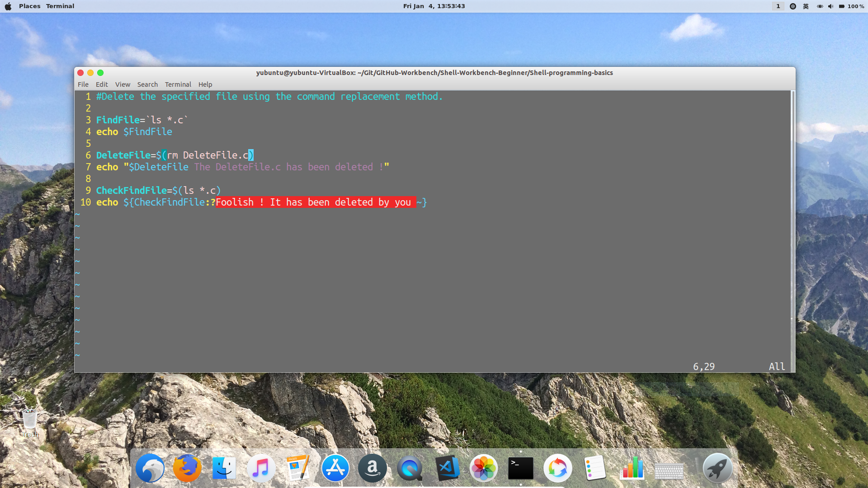This screenshot has height=488, width=868.
Task: Toggle the input method language indicator
Action: coord(806,6)
